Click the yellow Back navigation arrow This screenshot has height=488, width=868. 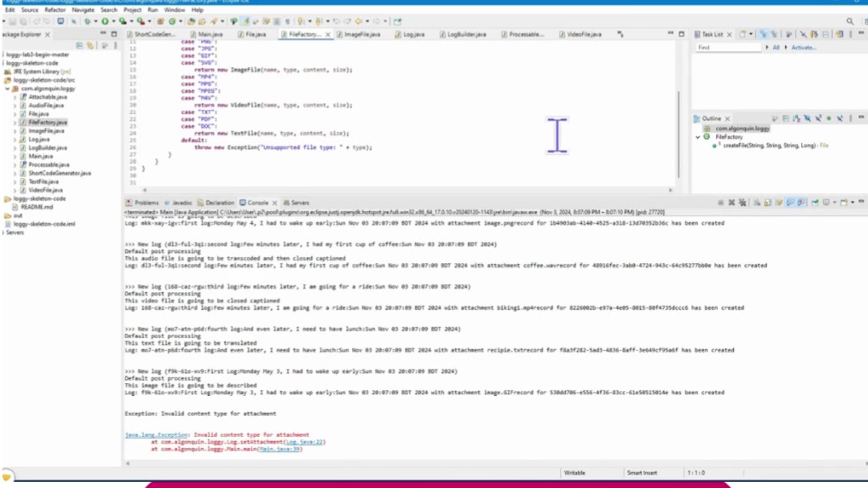357,21
